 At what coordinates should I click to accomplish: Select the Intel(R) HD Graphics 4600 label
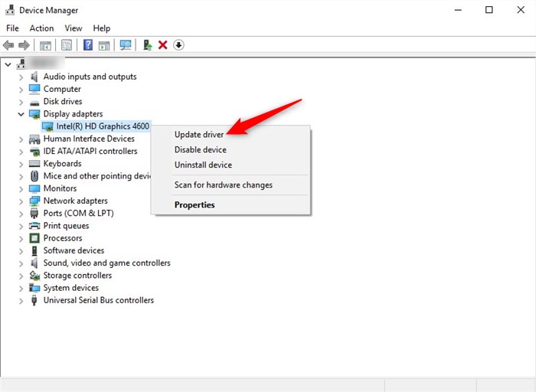103,126
